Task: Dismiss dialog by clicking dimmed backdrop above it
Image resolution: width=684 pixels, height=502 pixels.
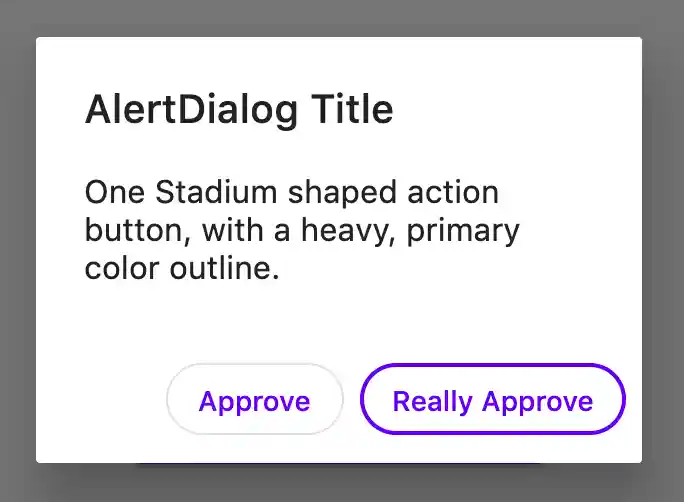Action: (340, 17)
